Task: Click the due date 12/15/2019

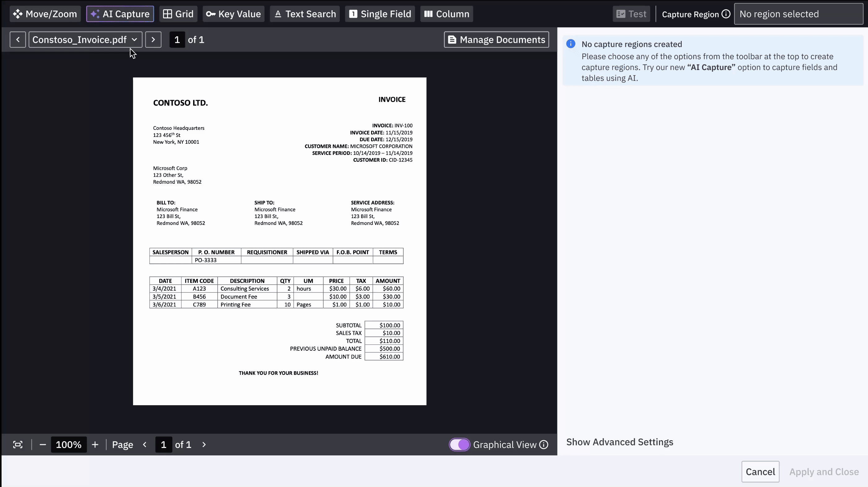Action: (x=399, y=139)
